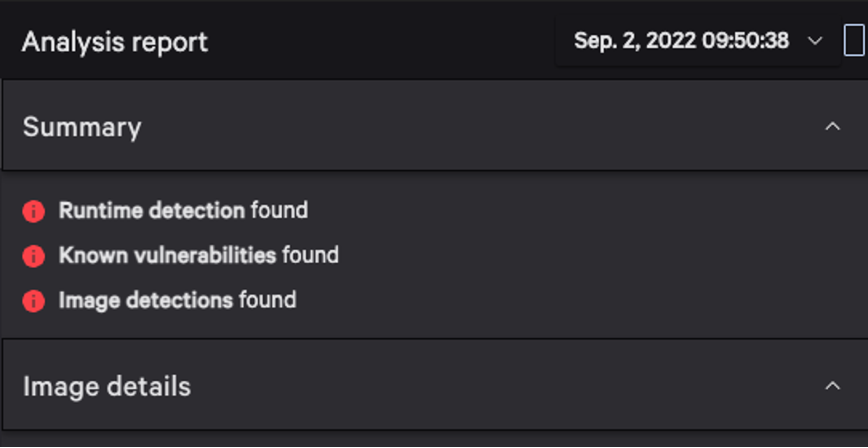Screen dimensions: 868x448
Task: Click the red alert icon beside Known vulnerabilities
Action: [34, 256]
